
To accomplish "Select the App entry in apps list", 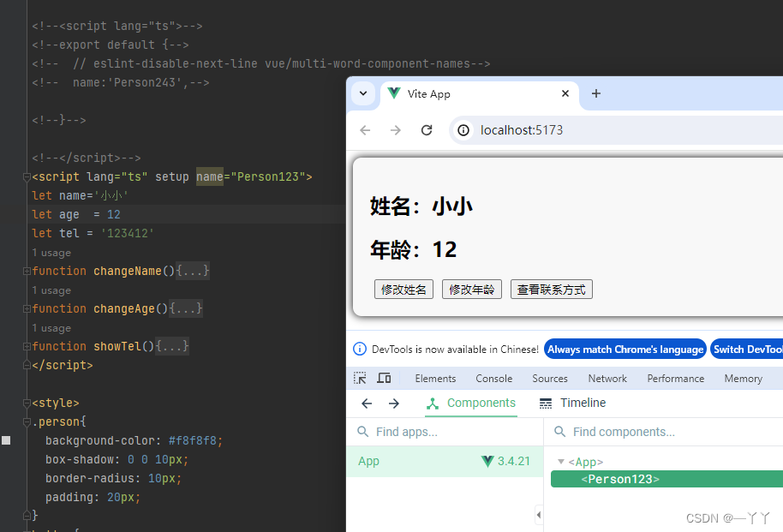I will 445,461.
